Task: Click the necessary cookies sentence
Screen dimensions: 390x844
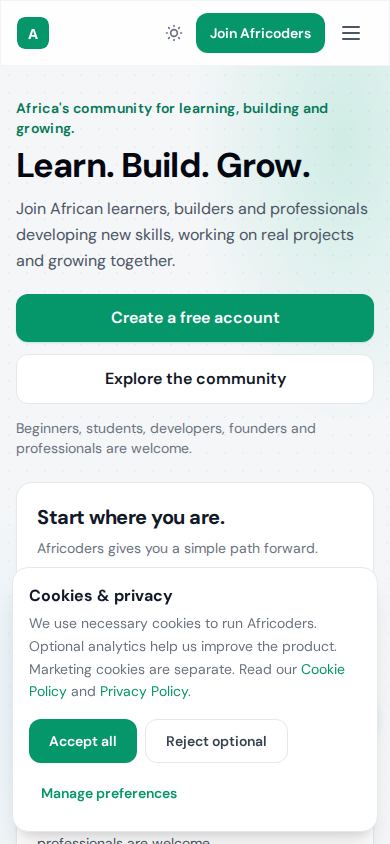Action: tap(173, 623)
